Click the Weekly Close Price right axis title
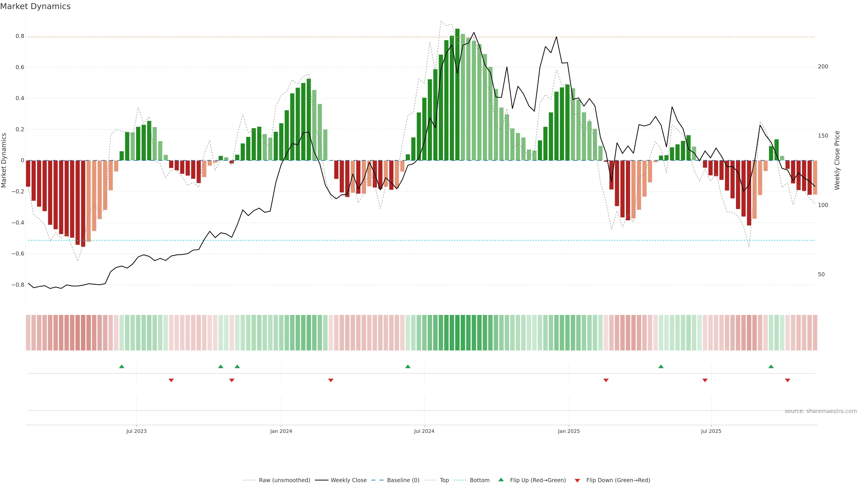Image resolution: width=868 pixels, height=488 pixels. click(837, 160)
